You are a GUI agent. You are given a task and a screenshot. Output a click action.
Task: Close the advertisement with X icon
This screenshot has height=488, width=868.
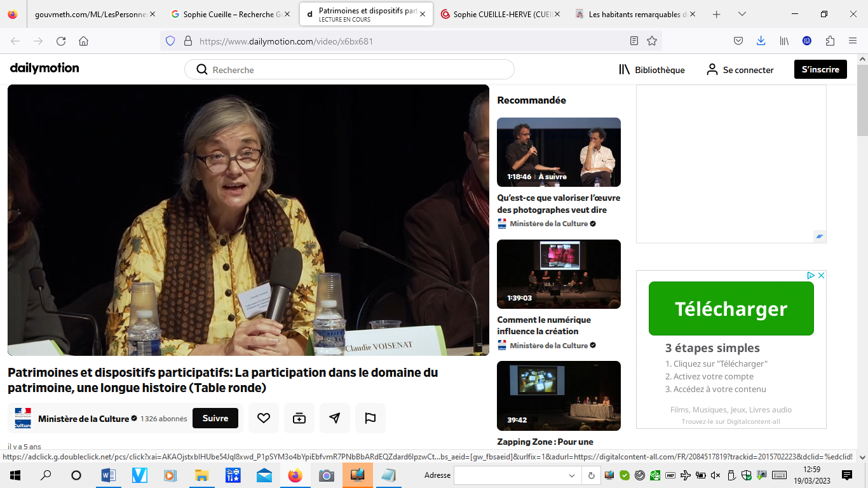(821, 276)
